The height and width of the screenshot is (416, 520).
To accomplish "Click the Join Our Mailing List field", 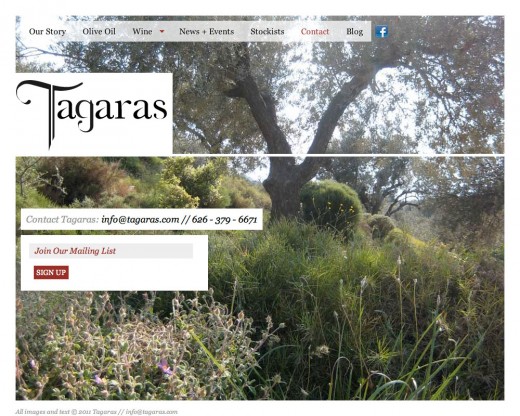I will click(111, 251).
